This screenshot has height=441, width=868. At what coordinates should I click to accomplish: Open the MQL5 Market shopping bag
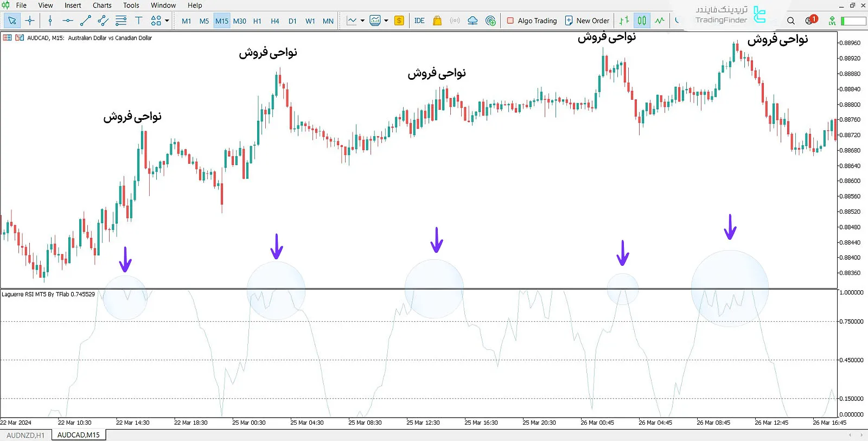[x=437, y=21]
